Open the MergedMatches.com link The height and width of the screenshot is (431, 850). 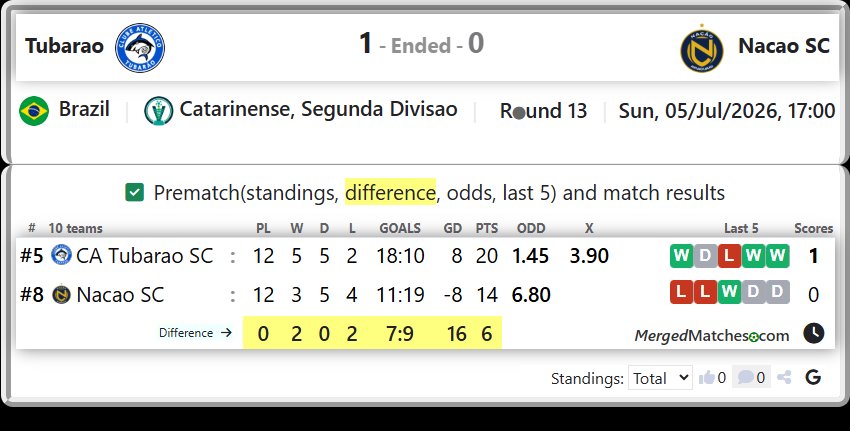(x=712, y=336)
